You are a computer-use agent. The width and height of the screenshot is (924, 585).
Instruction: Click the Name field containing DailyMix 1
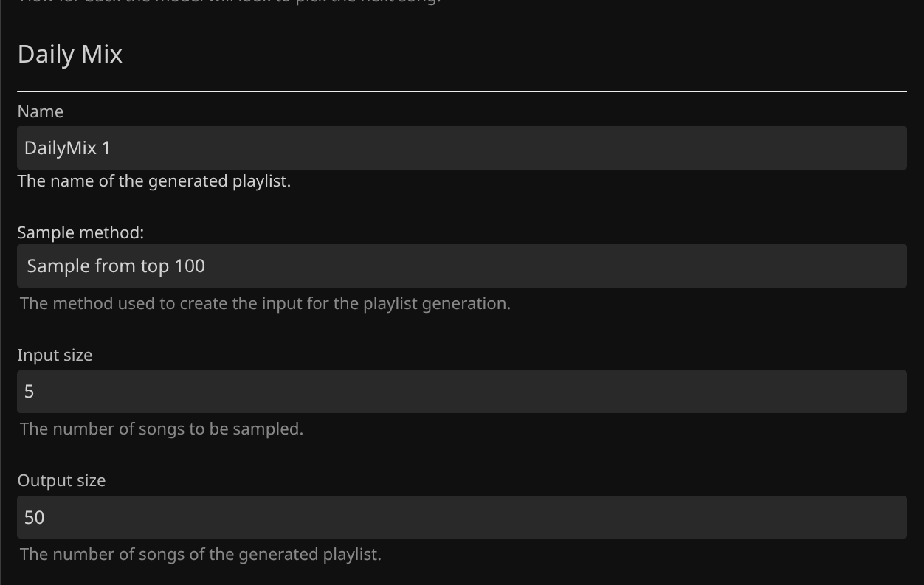pyautogui.click(x=461, y=148)
